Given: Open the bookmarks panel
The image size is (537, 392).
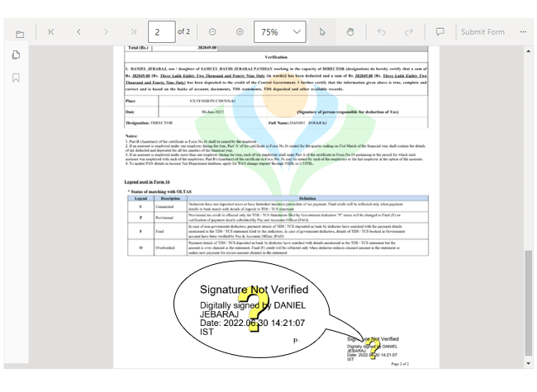Looking at the screenshot, I should click(16, 78).
